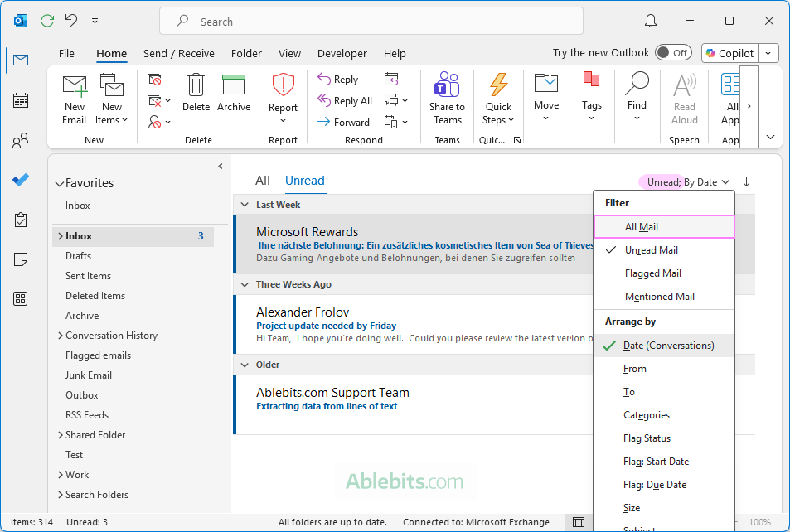This screenshot has height=532, width=790.
Task: Reverse sort order with the down arrow
Action: pos(746,181)
